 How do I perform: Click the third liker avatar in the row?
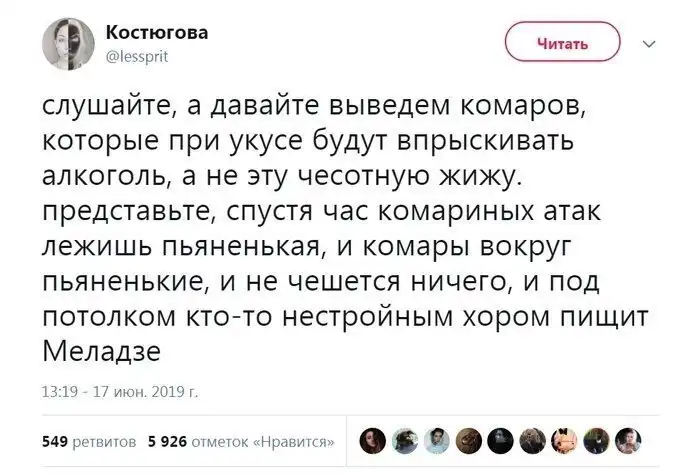pyautogui.click(x=439, y=438)
